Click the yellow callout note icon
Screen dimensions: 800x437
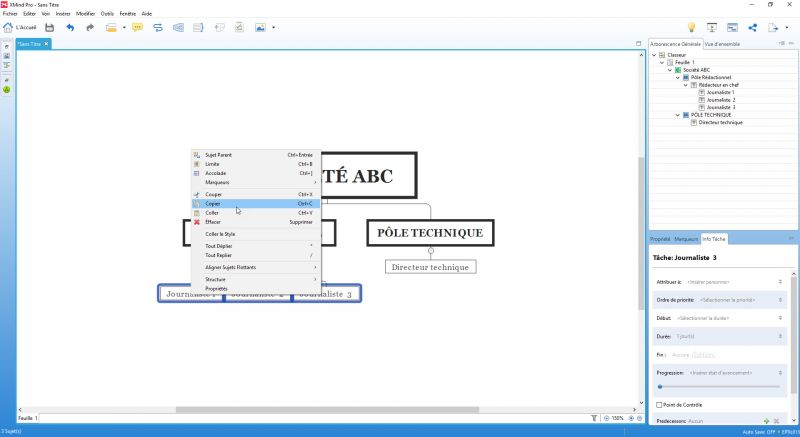coord(137,28)
